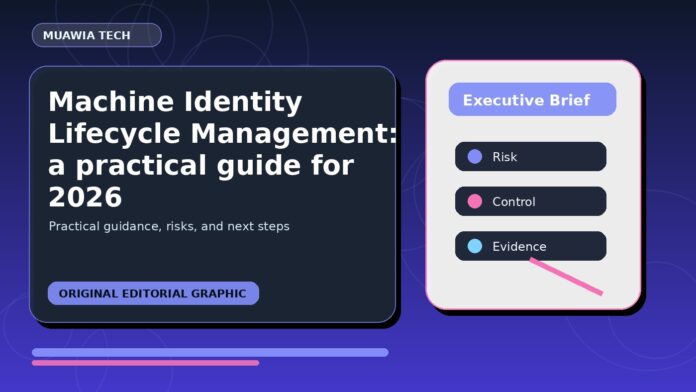Click the ORIGINAL EDITORIAL GRAPHIC label
The height and width of the screenshot is (392, 696).
coord(153,293)
